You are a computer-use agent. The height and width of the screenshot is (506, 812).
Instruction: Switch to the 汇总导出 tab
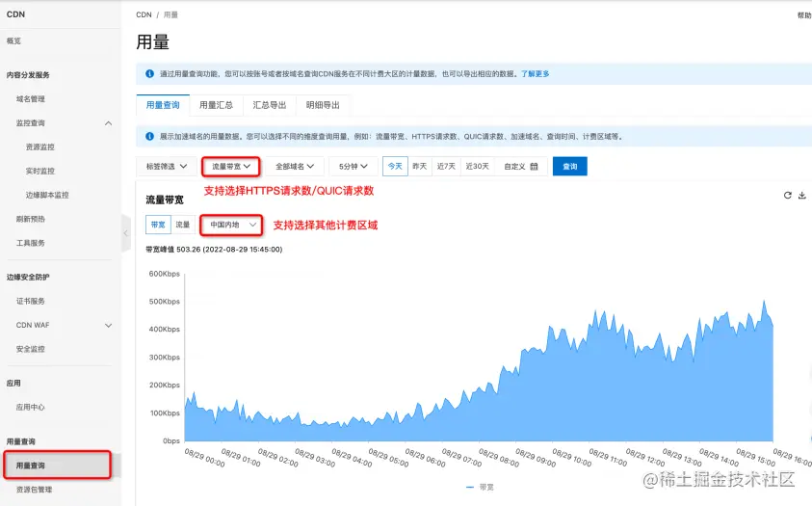click(270, 105)
